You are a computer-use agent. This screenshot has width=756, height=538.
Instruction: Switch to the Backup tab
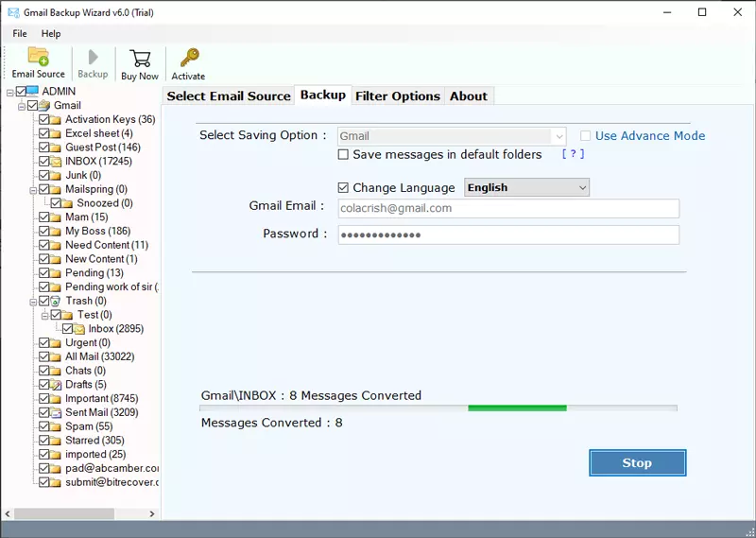323,95
